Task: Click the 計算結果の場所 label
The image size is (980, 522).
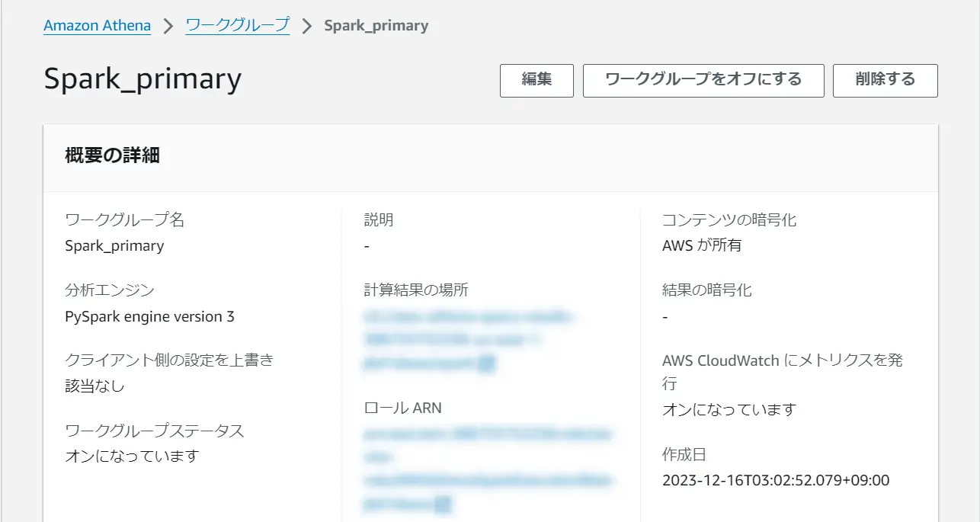Action: [416, 290]
